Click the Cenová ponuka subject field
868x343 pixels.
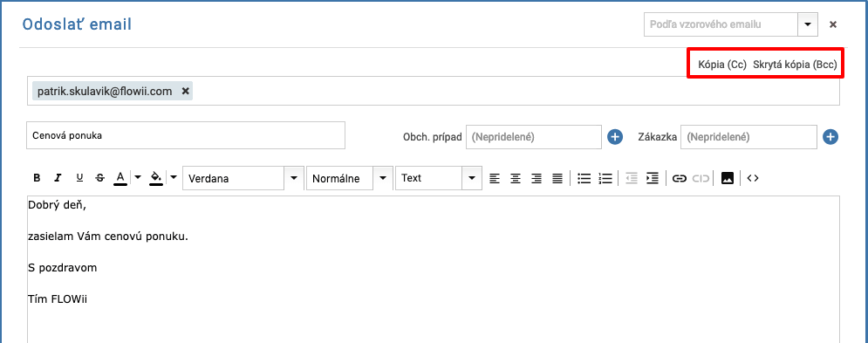point(186,135)
